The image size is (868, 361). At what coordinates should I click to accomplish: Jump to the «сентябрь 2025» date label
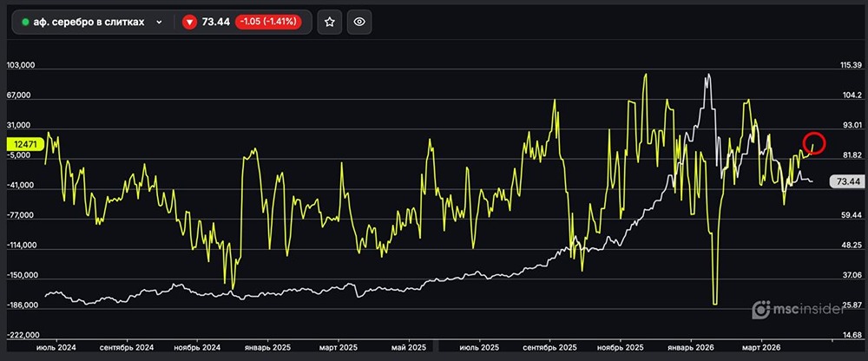[x=553, y=347]
